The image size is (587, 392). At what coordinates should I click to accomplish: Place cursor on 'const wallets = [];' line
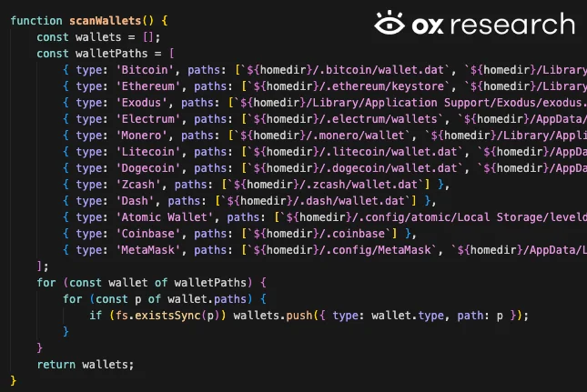click(98, 37)
